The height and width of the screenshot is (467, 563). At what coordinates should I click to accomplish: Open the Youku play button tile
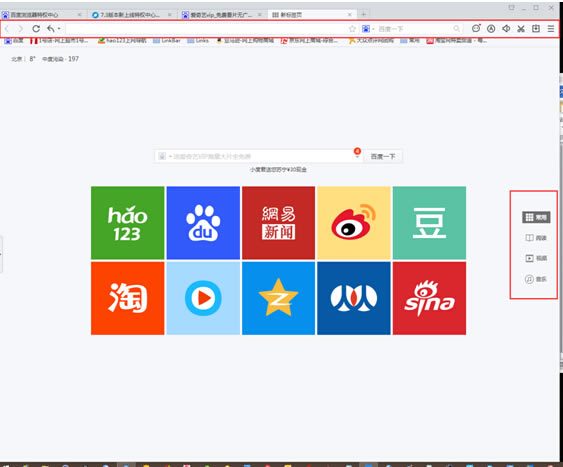[x=203, y=298]
